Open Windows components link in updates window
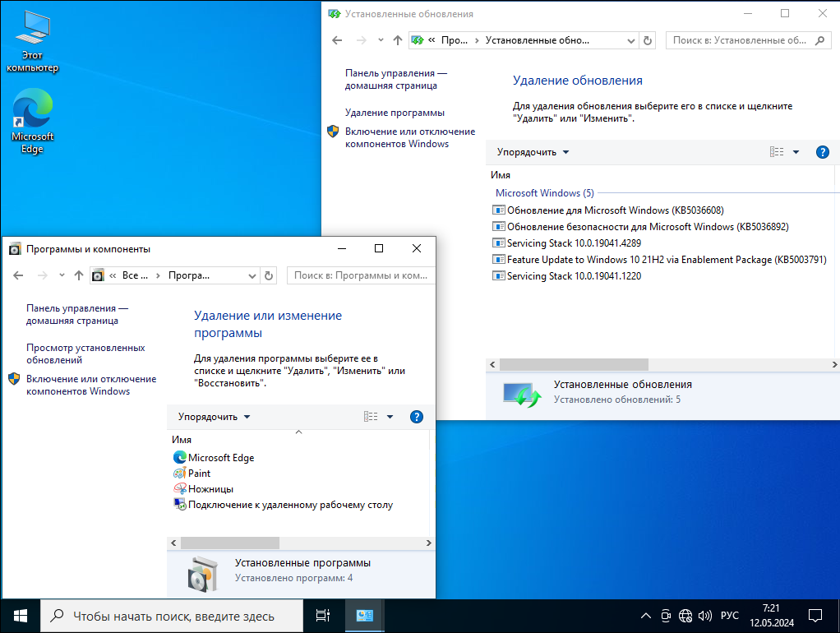The image size is (840, 633). 410,138
